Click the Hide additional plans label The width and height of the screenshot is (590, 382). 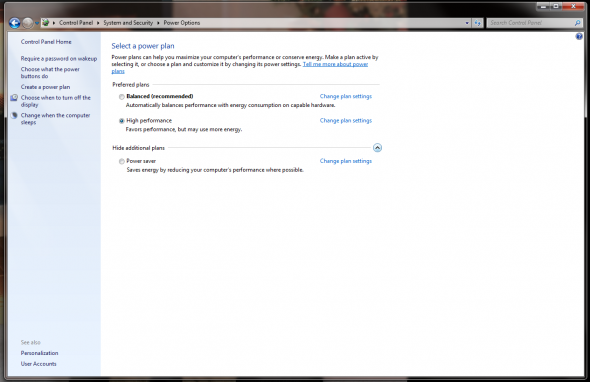pyautogui.click(x=138, y=148)
